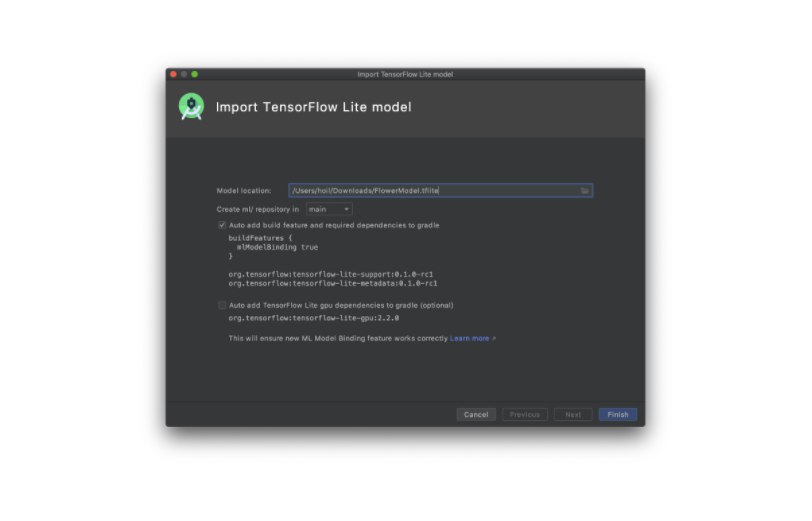Open the folder browse icon in Model location

(x=584, y=191)
